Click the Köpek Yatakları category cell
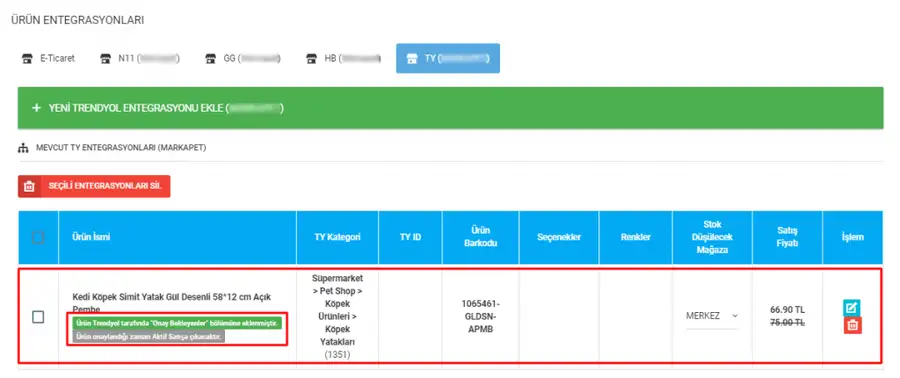This screenshot has height=378, width=900. (338, 317)
